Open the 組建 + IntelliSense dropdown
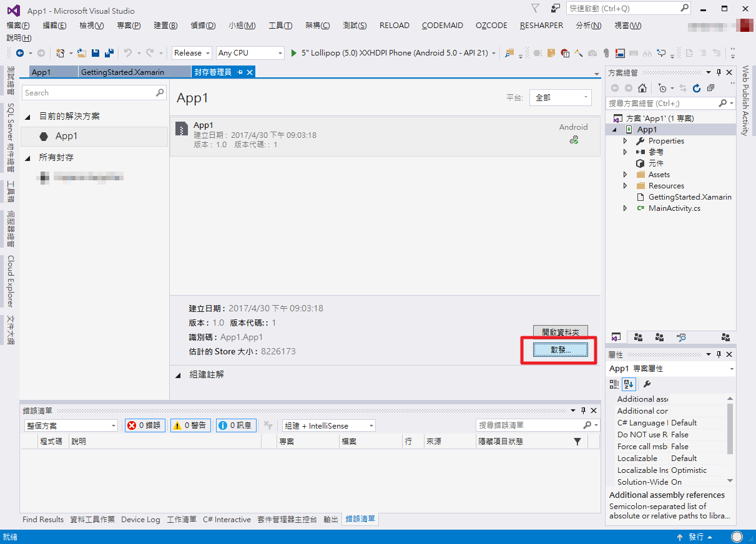This screenshot has height=544, width=756. point(329,425)
